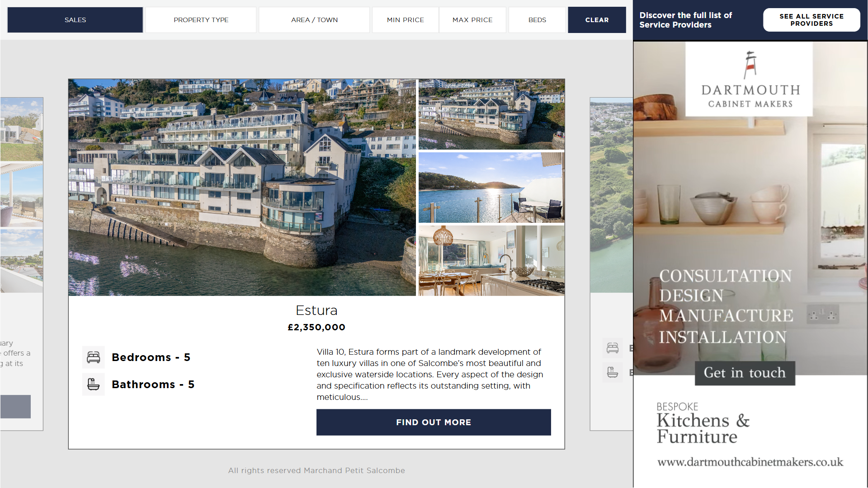This screenshot has width=868, height=488.
Task: View the kitchen interior thumbnail
Action: click(491, 261)
